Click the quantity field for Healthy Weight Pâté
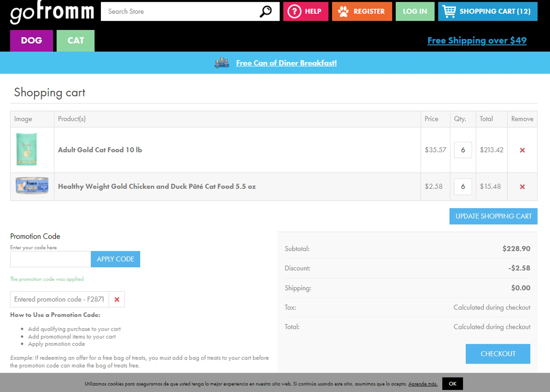This screenshot has height=392, width=550. click(x=463, y=186)
